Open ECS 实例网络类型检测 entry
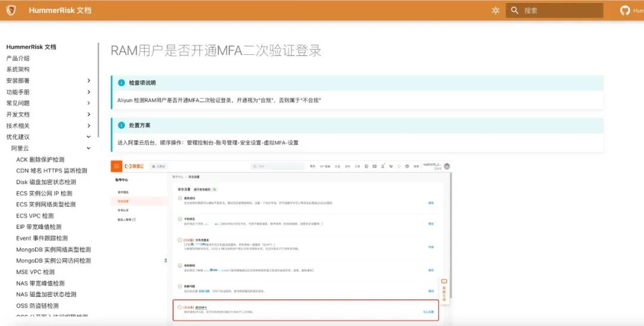 pos(46,204)
